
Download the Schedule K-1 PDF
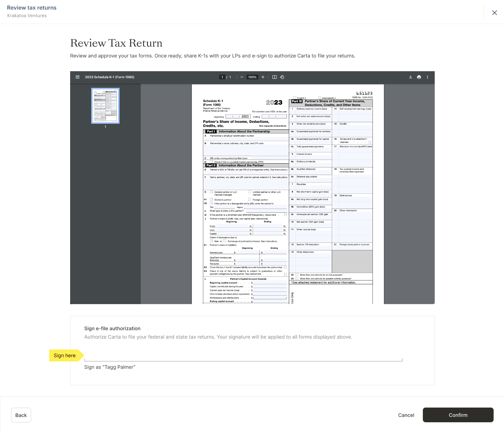410,77
